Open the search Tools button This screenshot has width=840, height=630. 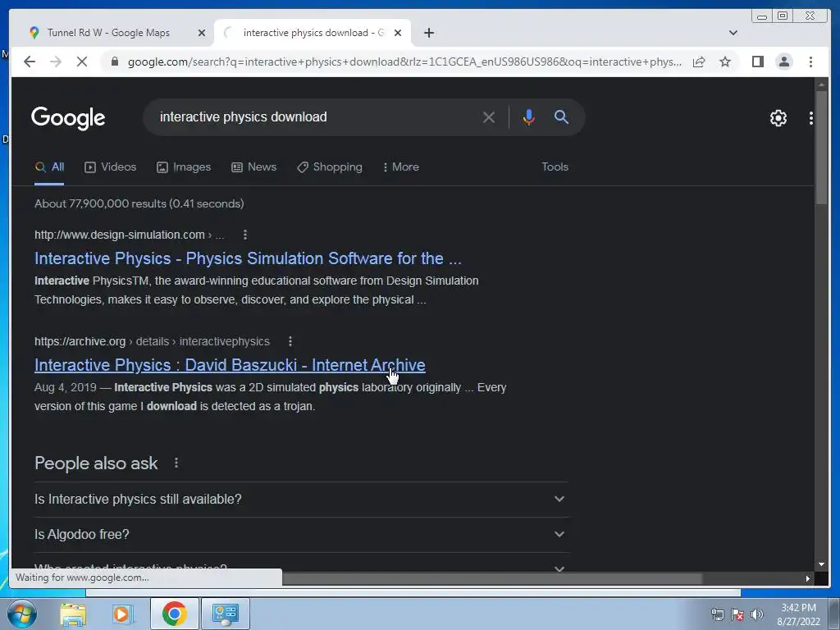click(x=555, y=167)
